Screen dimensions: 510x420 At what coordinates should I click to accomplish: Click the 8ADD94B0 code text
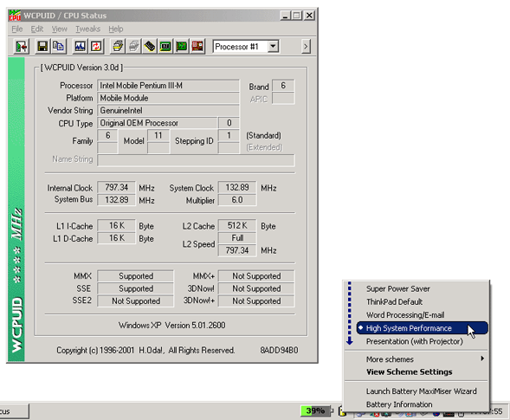pos(279,350)
